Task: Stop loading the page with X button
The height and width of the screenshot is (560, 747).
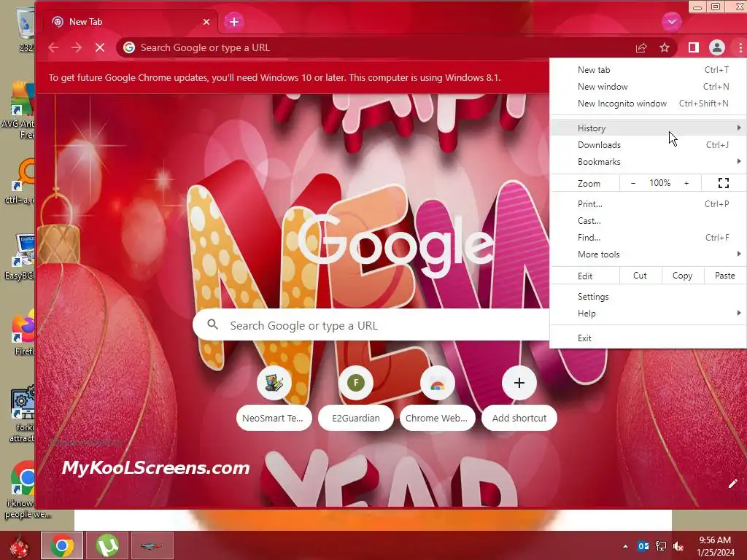Action: [99, 47]
